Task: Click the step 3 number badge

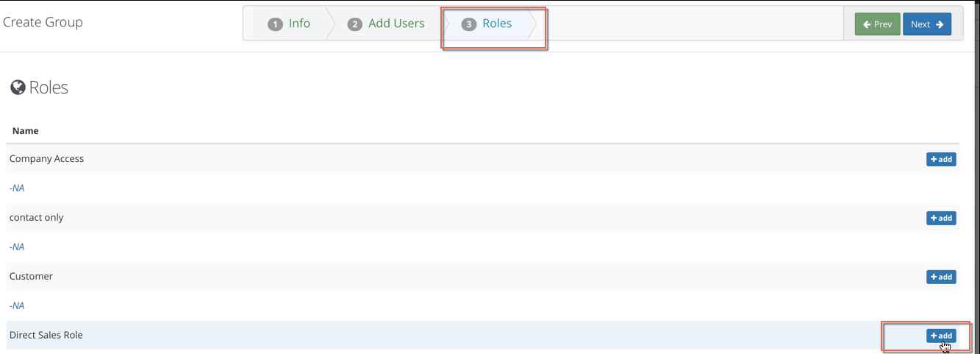Action: (469, 24)
